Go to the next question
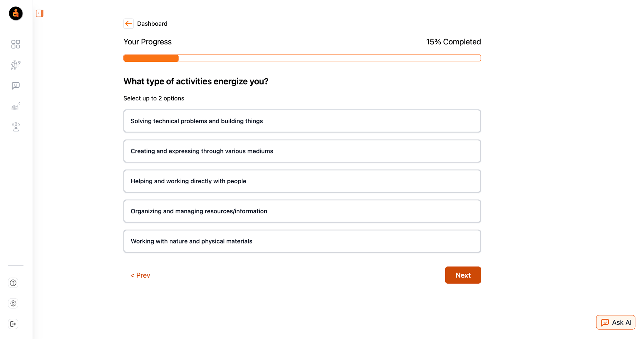Screen dimensions: 644x339 pos(463,275)
